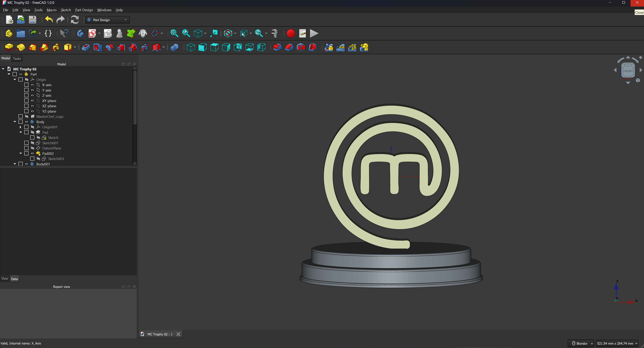Open the Part Design menu
This screenshot has width=644, height=348.
tap(84, 10)
